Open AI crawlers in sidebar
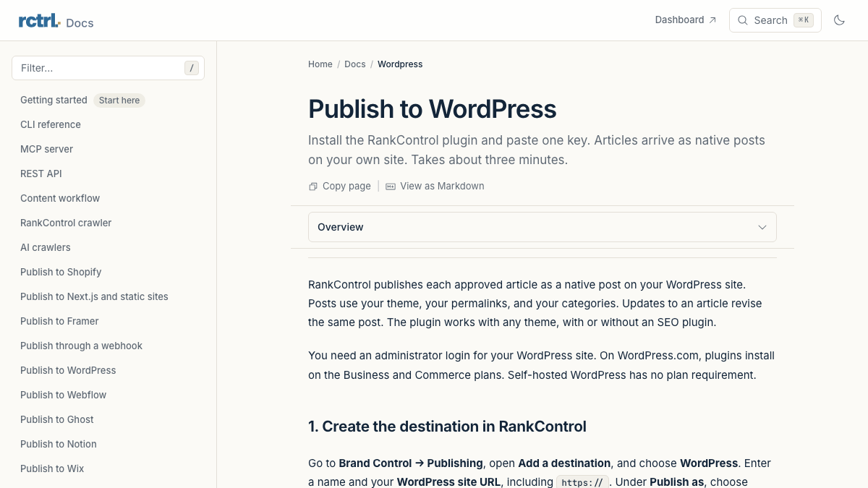Image resolution: width=868 pixels, height=488 pixels. tap(46, 247)
